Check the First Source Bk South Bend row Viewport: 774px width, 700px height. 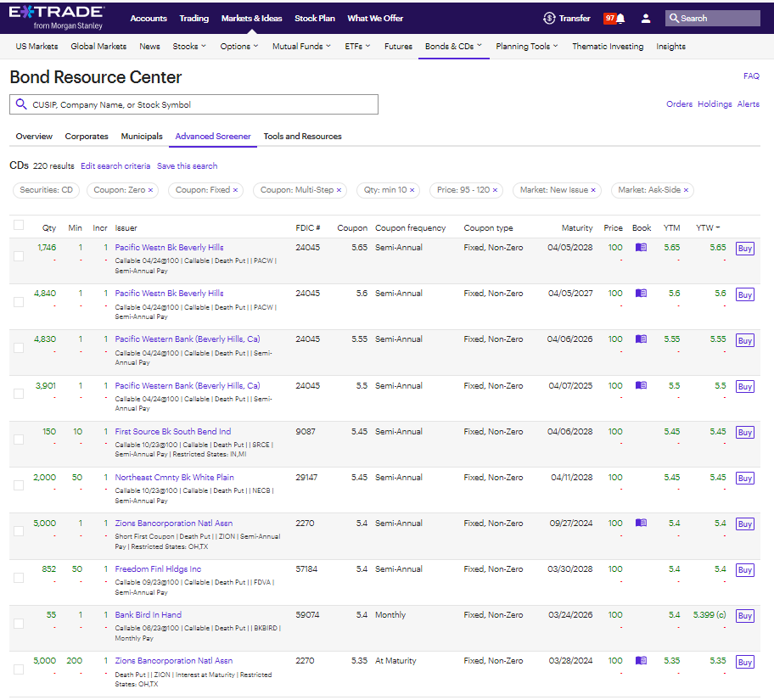click(19, 440)
